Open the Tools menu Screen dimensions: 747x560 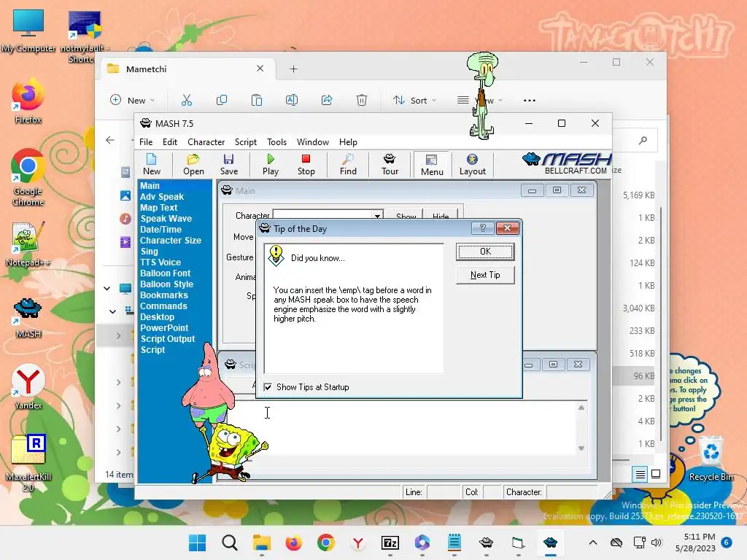coord(276,142)
